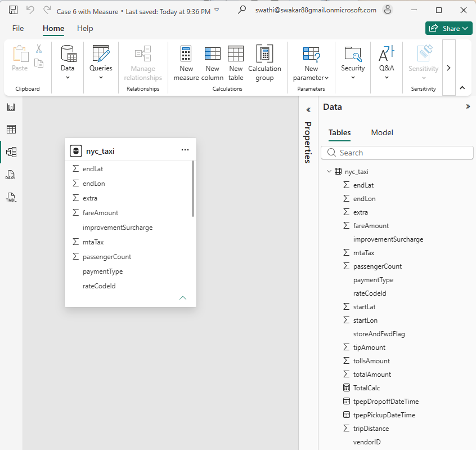Image resolution: width=476 pixels, height=450 pixels.
Task: Click the search magnifier in title bar
Action: coord(241,10)
